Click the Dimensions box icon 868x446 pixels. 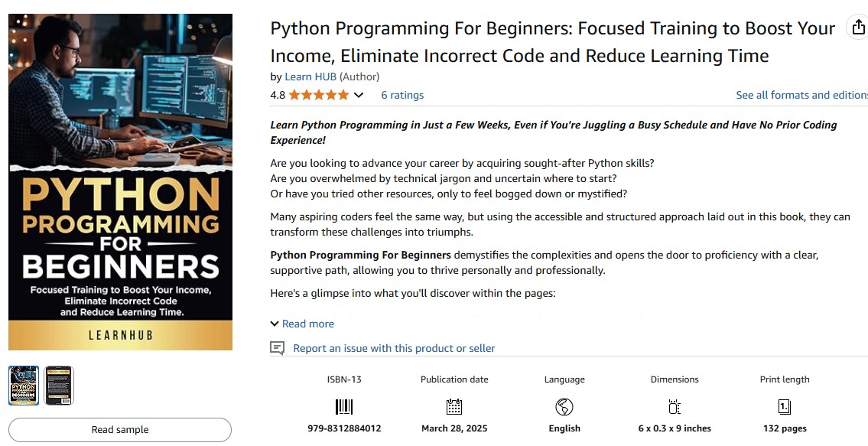675,406
